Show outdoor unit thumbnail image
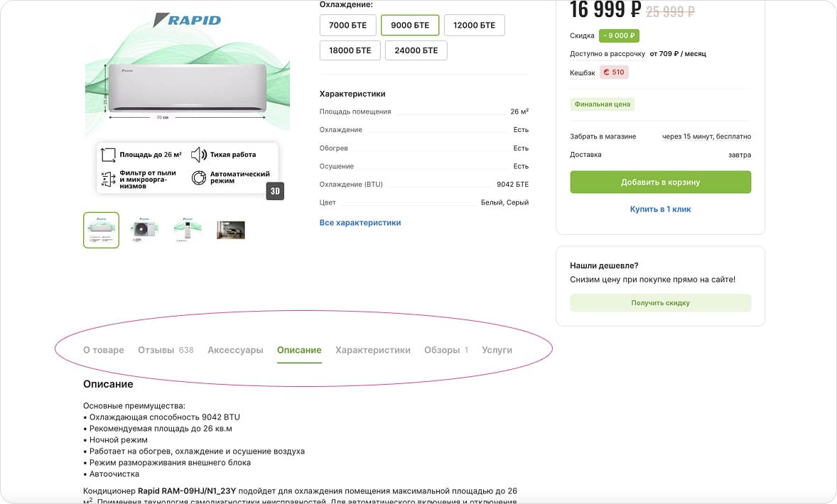This screenshot has height=504, width=837. [144, 230]
